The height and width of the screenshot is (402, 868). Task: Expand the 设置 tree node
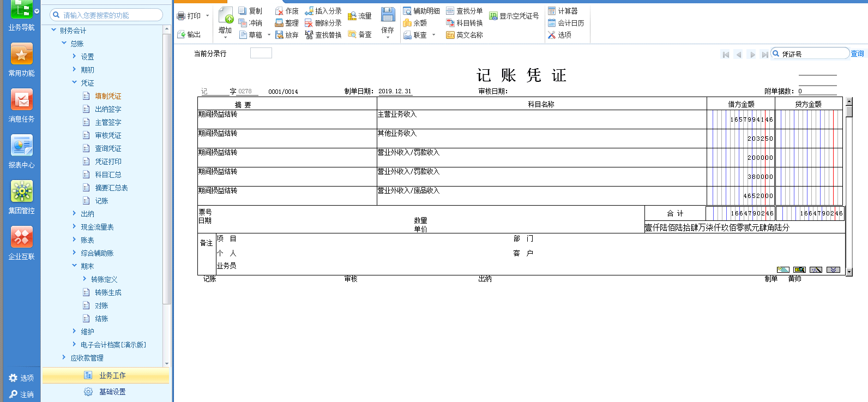(74, 56)
